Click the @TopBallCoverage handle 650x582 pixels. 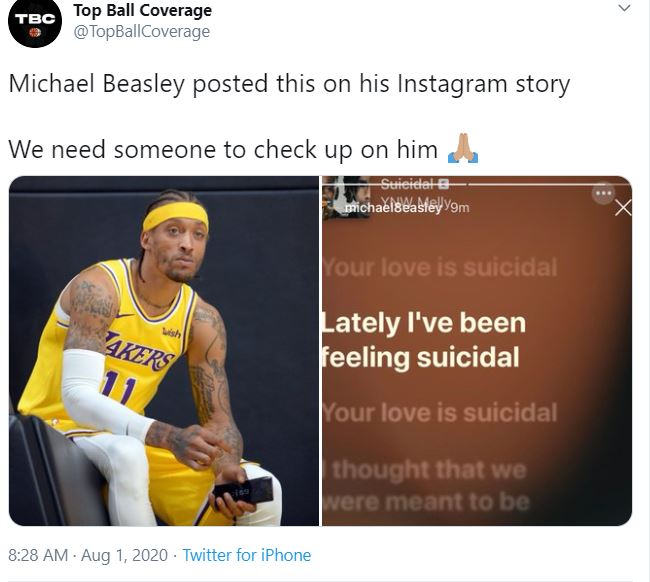(x=142, y=32)
